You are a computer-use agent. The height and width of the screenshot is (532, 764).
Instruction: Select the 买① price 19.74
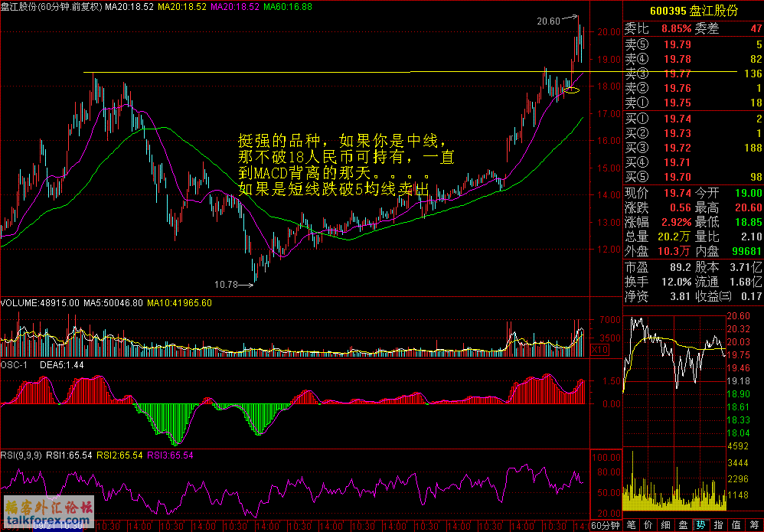677,119
